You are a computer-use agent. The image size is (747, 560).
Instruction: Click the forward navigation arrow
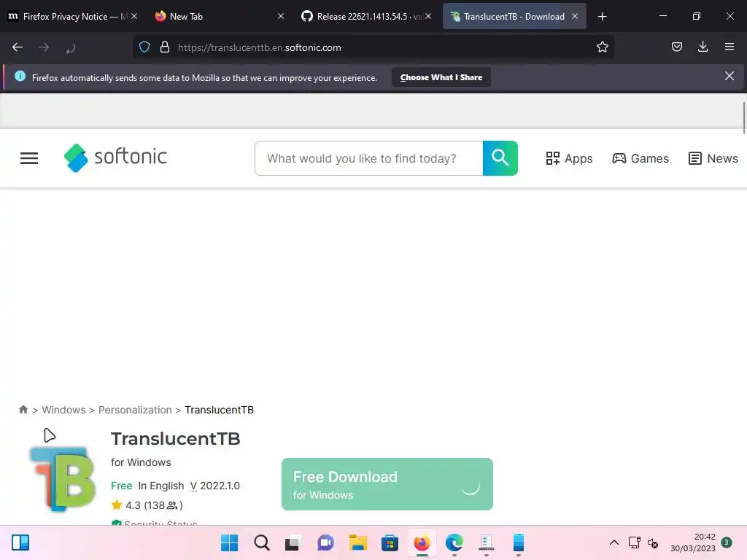tap(44, 47)
